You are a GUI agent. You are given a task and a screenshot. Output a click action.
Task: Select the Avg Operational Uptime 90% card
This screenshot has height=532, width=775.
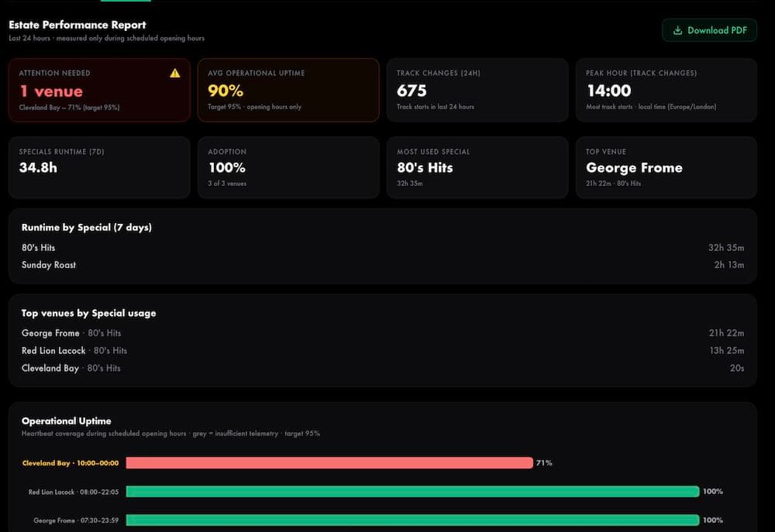[288, 90]
